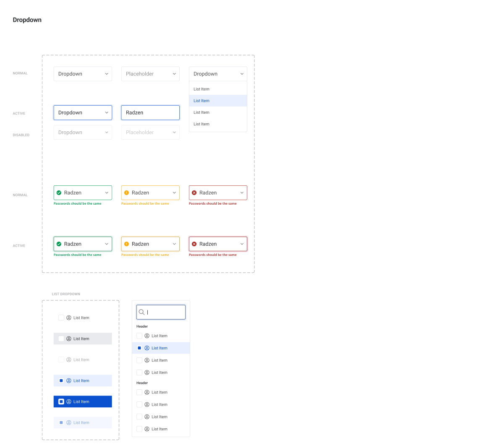503x448 pixels.
Task: Click the second 'Header' group label
Action: pyautogui.click(x=142, y=383)
